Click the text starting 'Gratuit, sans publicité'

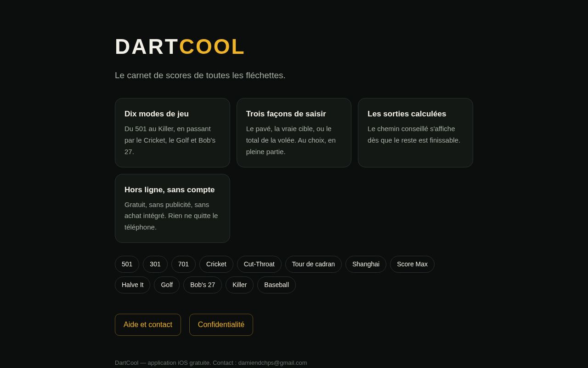(x=171, y=216)
